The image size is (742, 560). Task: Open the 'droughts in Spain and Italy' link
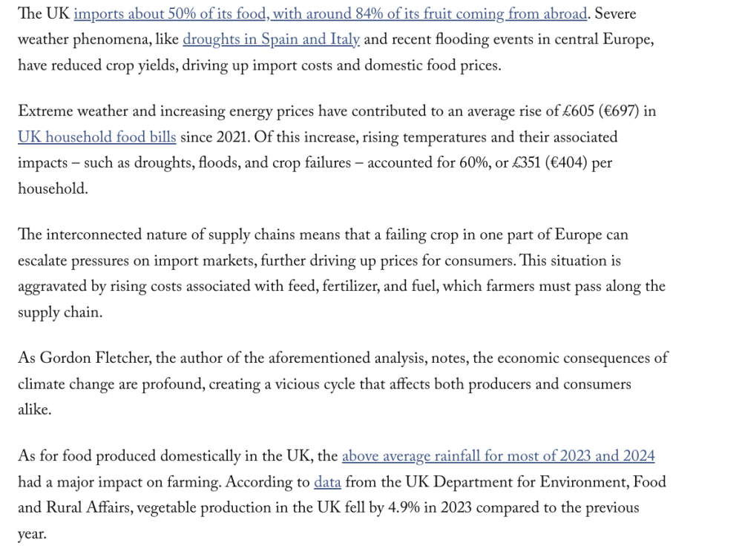tap(271, 39)
